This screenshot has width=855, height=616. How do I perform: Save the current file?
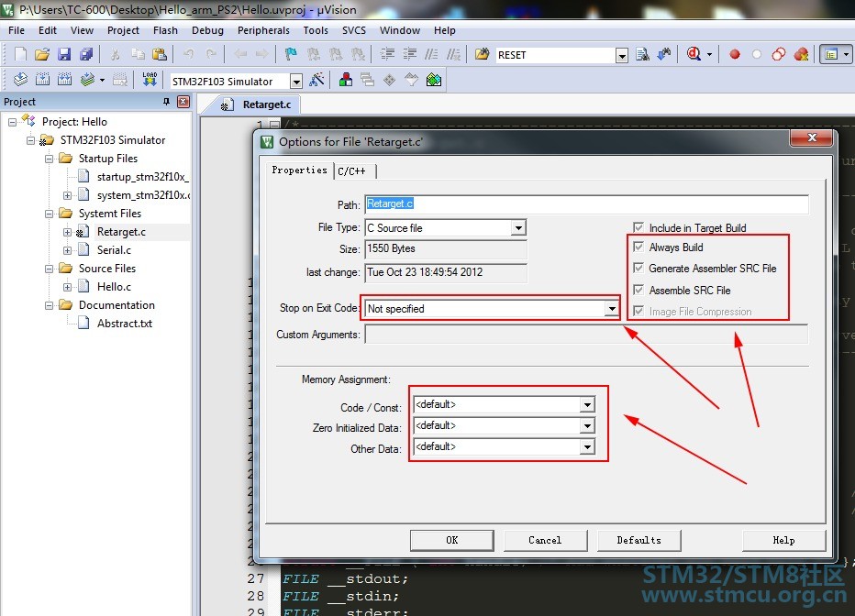[x=64, y=54]
